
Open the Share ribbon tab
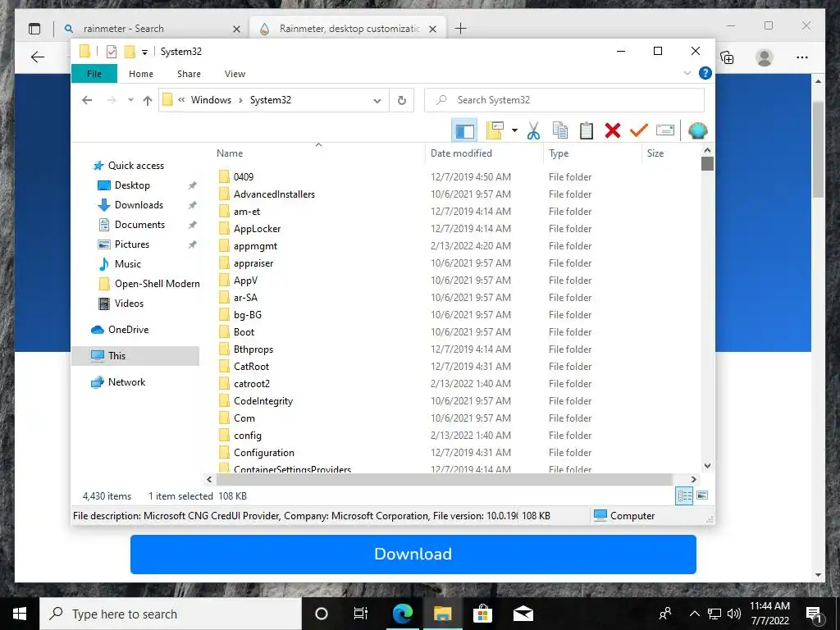pos(189,74)
